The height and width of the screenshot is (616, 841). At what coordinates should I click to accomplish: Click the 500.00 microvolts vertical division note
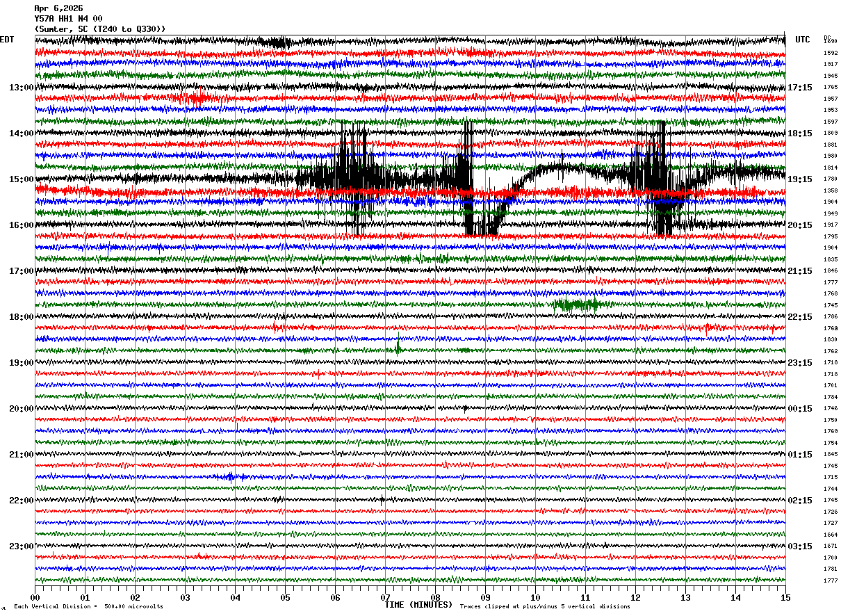coord(88,606)
